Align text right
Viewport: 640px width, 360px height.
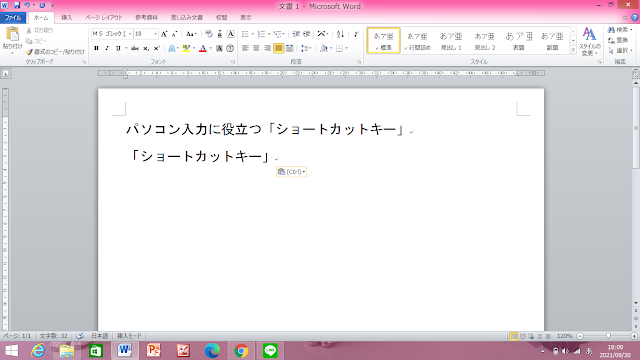(x=267, y=48)
